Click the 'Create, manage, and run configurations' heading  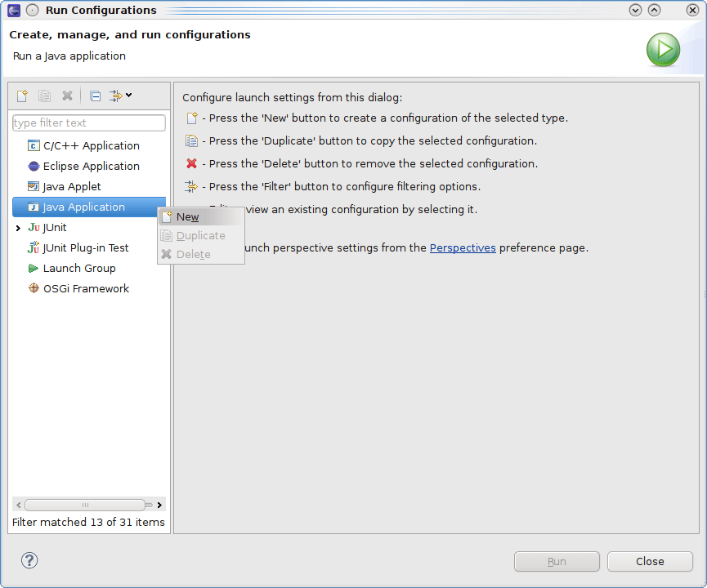click(x=130, y=34)
